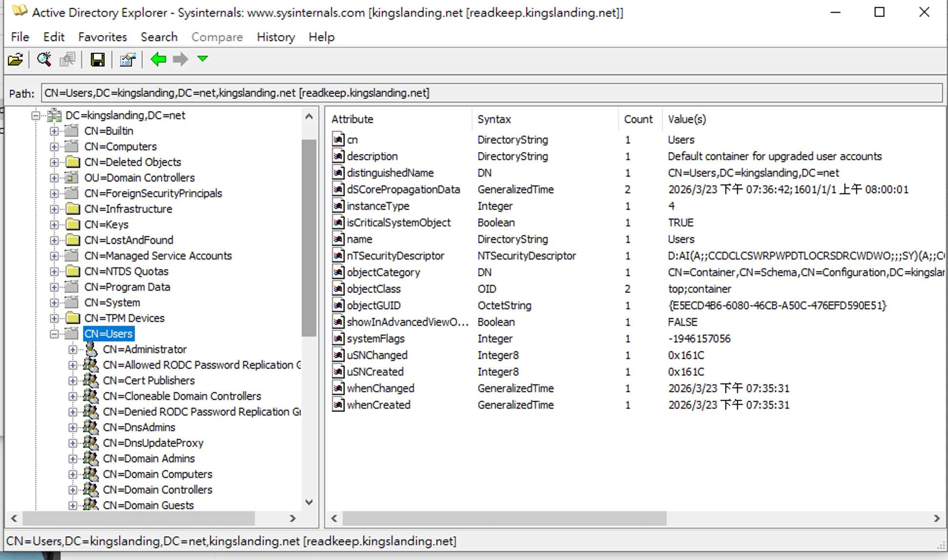Sort by the Value(s) column header

click(x=804, y=119)
